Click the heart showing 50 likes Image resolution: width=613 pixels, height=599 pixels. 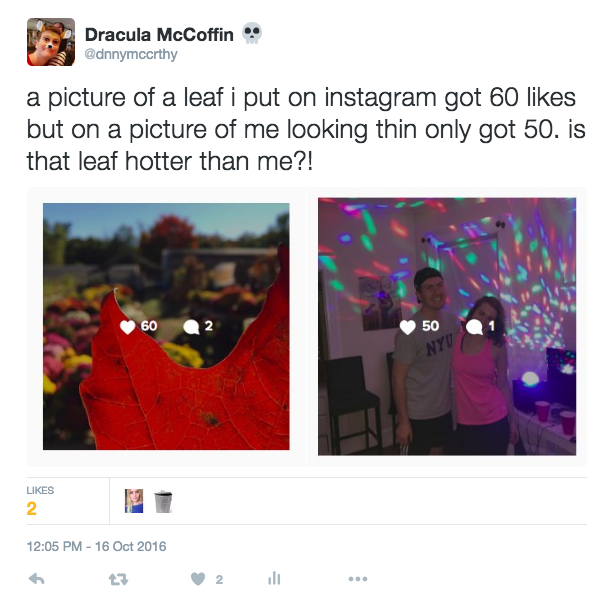(407, 327)
